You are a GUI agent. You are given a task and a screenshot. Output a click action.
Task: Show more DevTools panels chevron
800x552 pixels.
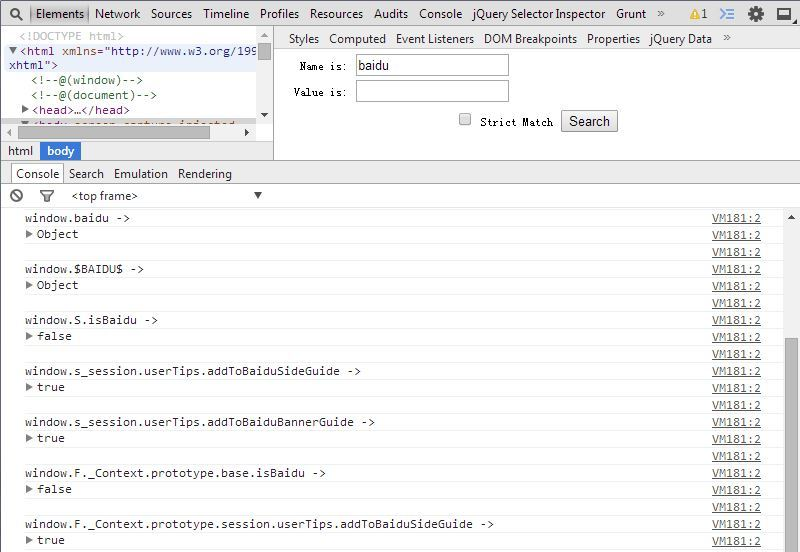click(661, 13)
